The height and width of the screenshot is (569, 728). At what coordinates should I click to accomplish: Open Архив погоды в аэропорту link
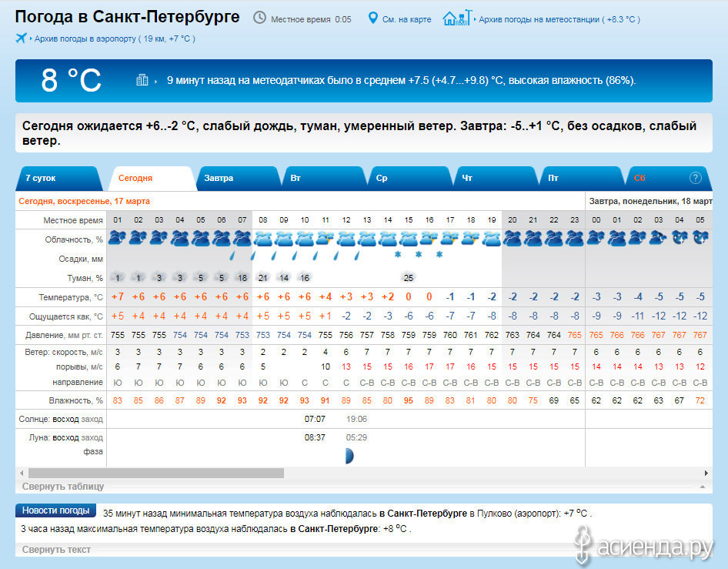(x=115, y=38)
